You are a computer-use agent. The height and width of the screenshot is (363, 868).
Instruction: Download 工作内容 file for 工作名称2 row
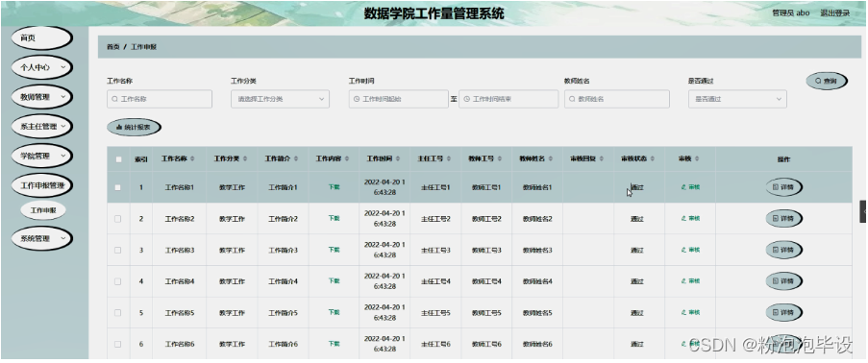point(334,219)
